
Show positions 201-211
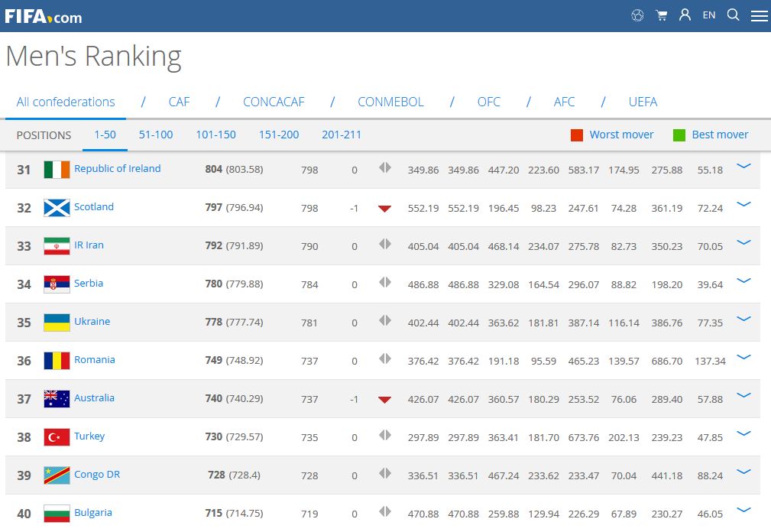[342, 135]
